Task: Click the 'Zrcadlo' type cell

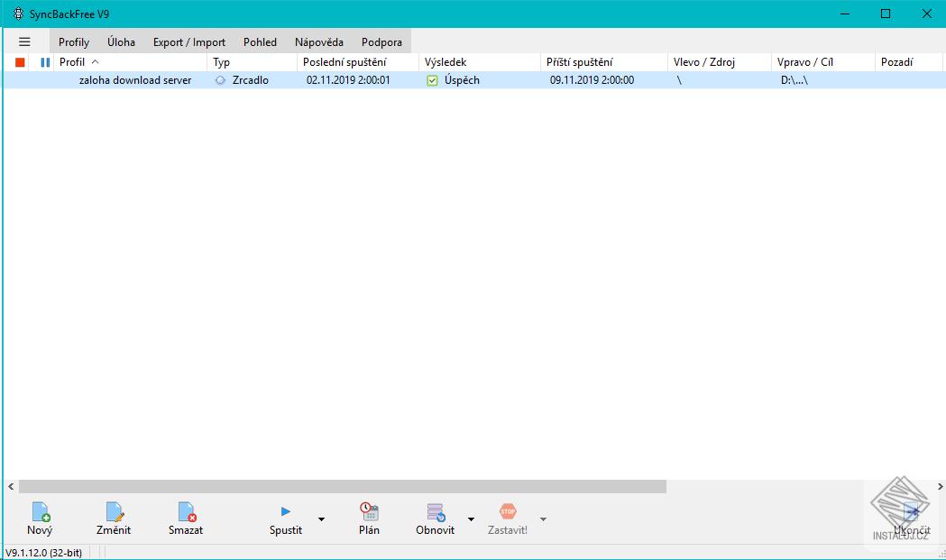Action: (x=251, y=80)
